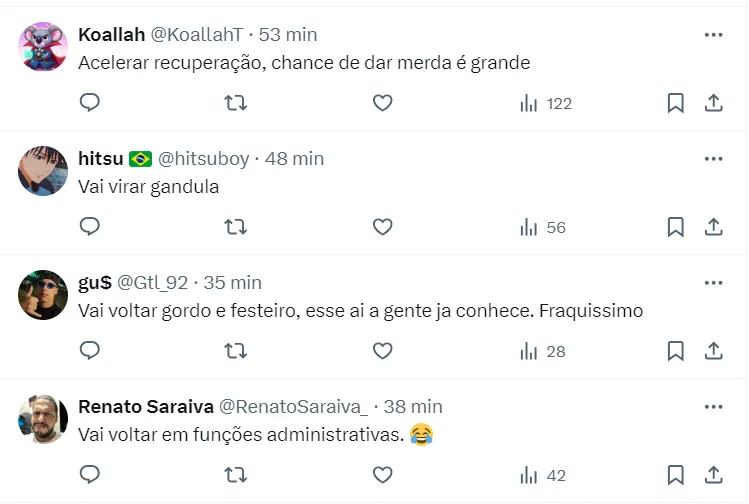The image size is (749, 504).
Task: Bookmark gu$'s tweet
Action: (676, 351)
